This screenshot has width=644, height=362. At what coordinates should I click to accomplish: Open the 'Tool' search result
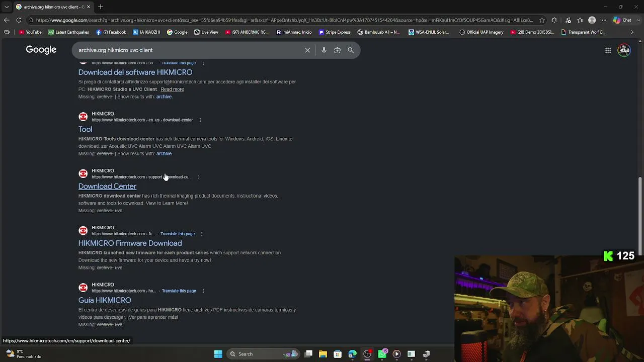(x=85, y=129)
